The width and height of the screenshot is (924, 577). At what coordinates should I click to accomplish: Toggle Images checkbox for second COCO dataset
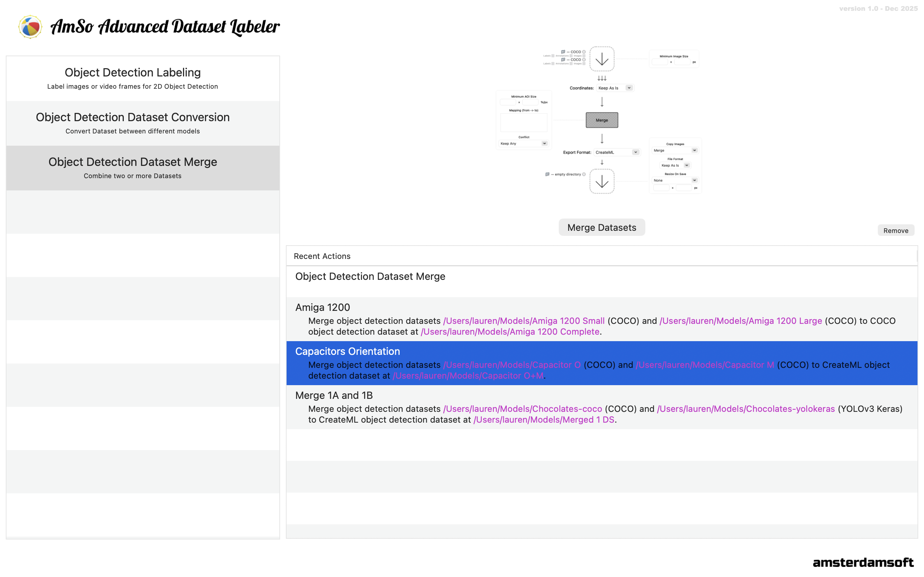(x=584, y=64)
